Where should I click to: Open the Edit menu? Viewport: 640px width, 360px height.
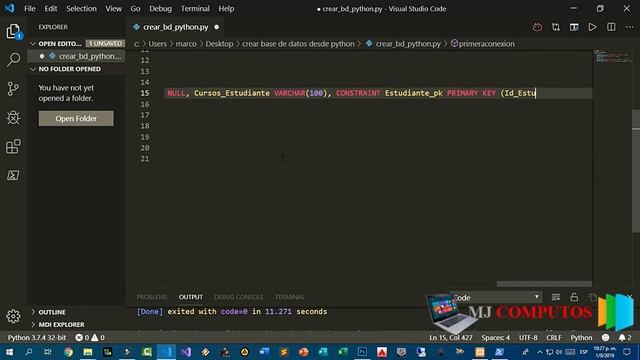click(x=51, y=9)
